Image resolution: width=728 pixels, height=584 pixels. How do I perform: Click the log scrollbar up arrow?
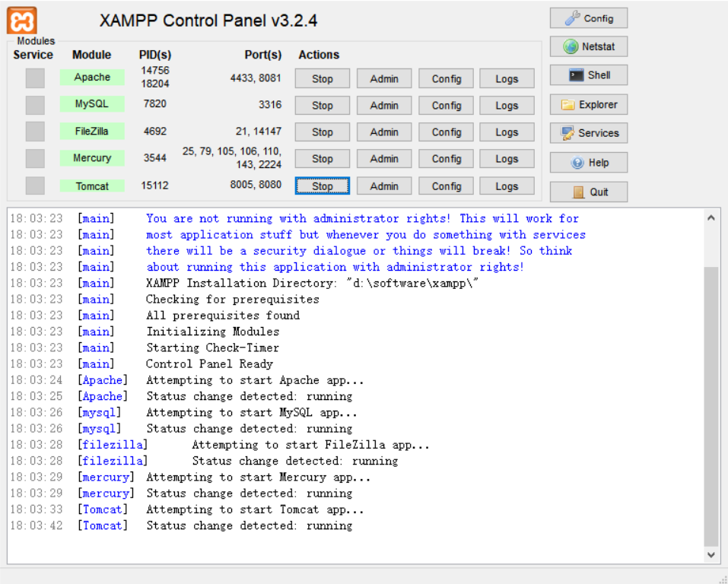[711, 217]
